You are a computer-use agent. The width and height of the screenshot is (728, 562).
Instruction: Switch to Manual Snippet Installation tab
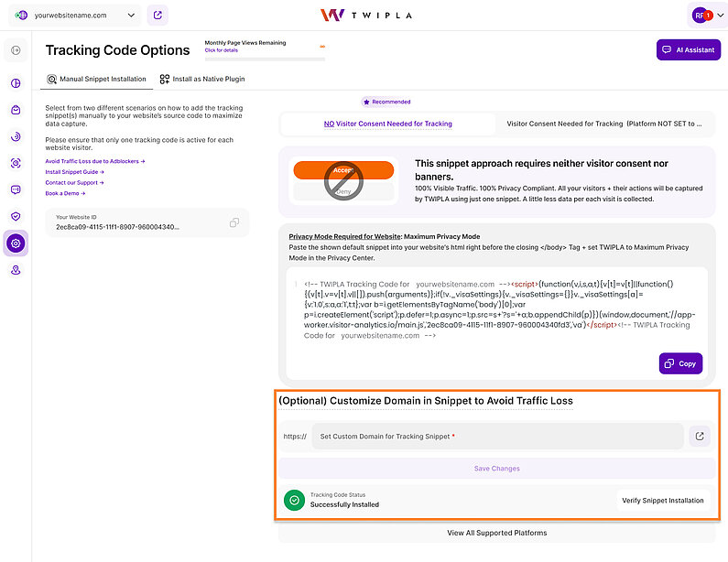coord(97,79)
